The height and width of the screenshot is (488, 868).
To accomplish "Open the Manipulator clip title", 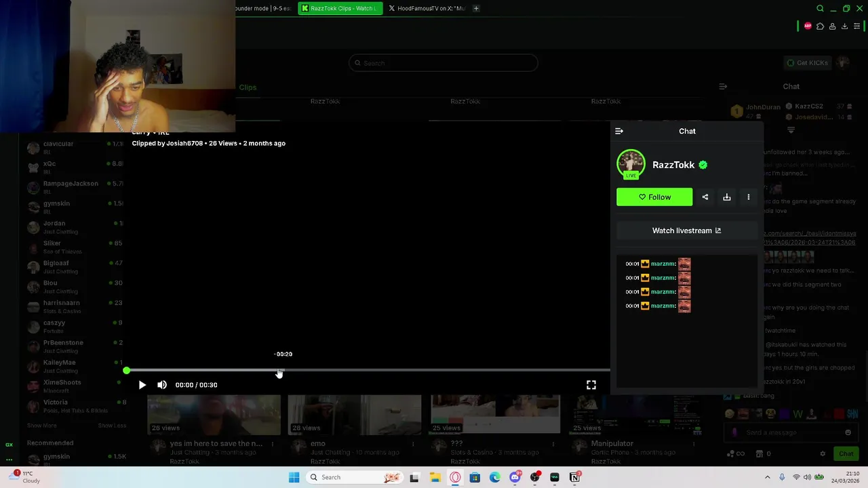I will pyautogui.click(x=612, y=443).
